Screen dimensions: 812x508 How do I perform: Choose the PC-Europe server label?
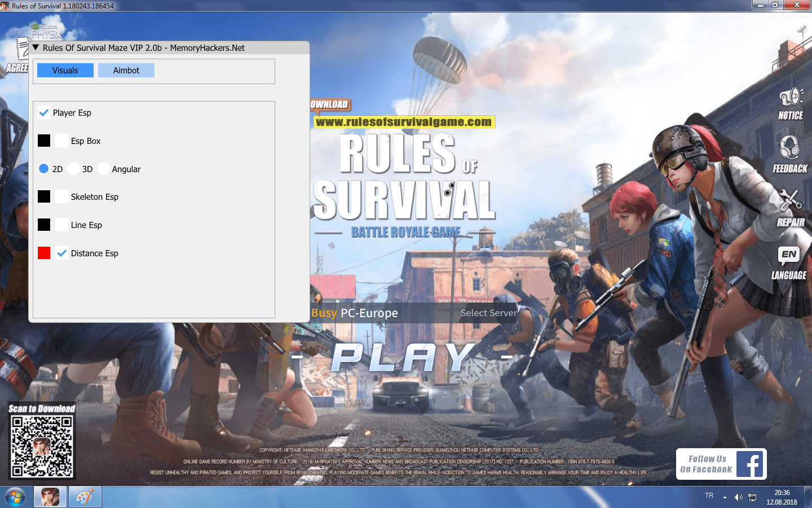369,313
